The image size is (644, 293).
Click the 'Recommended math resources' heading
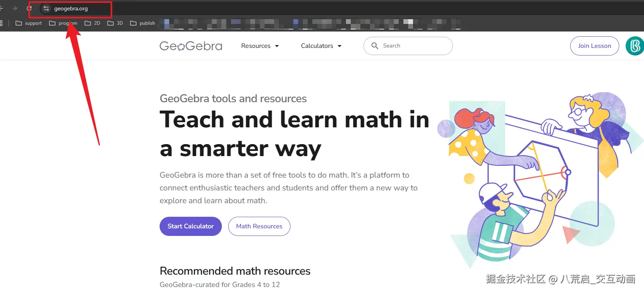[x=235, y=271]
